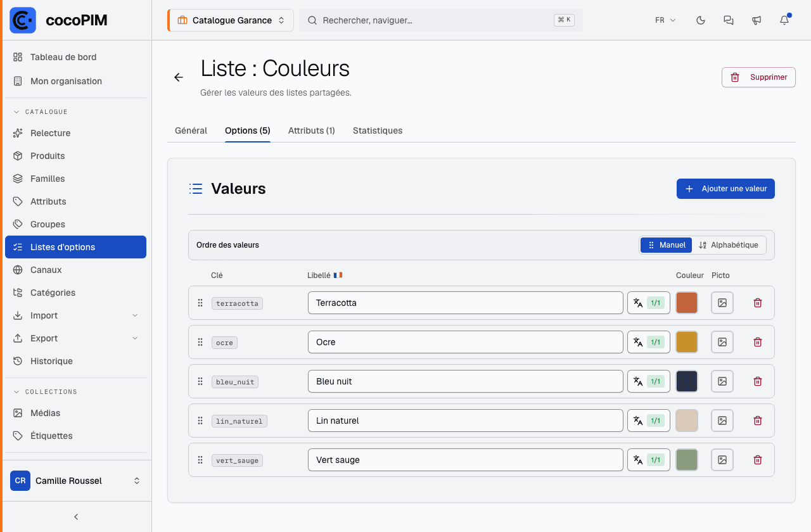Collapse the COLLECTIONS sidebar section
This screenshot has width=811, height=532.
pos(46,392)
